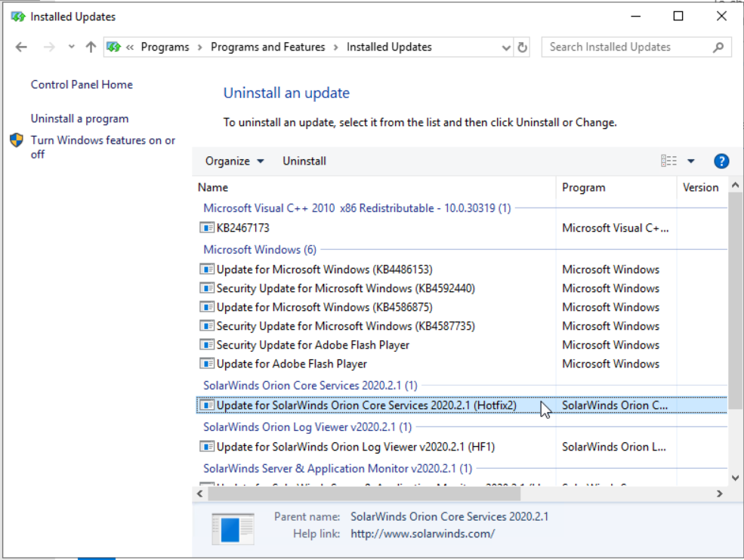Click the search magnifier icon
Screen dimensions: 744x560
[x=718, y=48]
